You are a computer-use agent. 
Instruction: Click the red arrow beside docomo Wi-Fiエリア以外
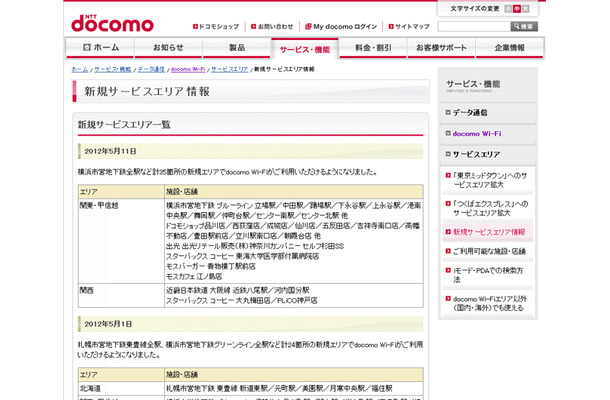448,298
